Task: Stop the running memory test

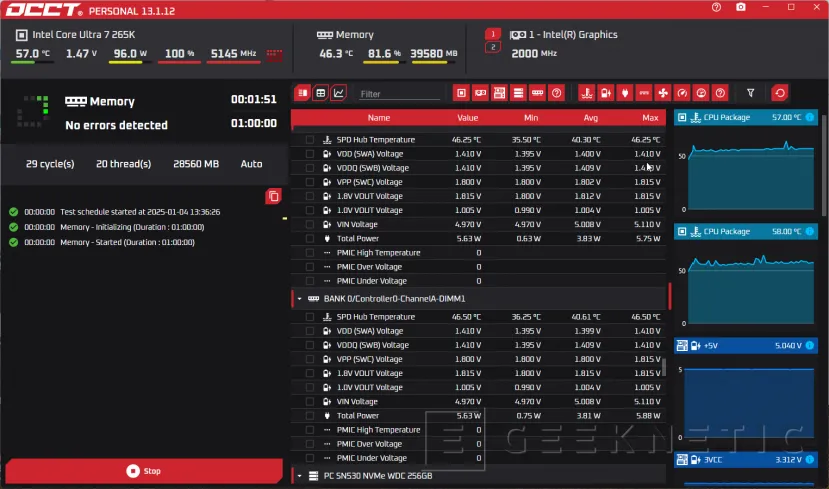Action: click(144, 471)
